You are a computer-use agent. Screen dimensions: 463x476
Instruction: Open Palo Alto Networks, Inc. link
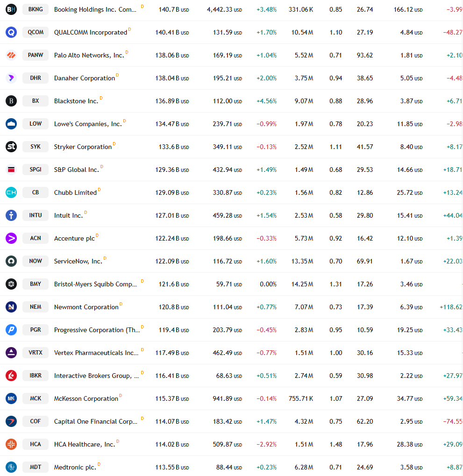click(x=89, y=55)
